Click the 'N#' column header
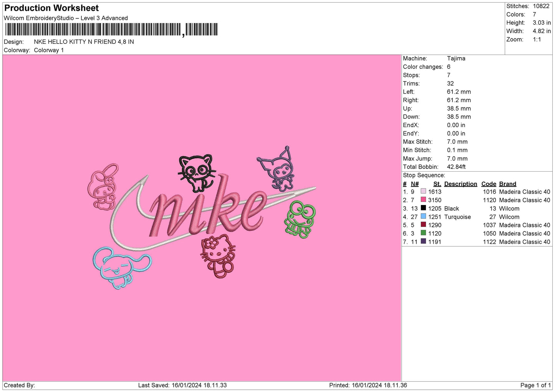The image size is (555, 392). click(414, 184)
